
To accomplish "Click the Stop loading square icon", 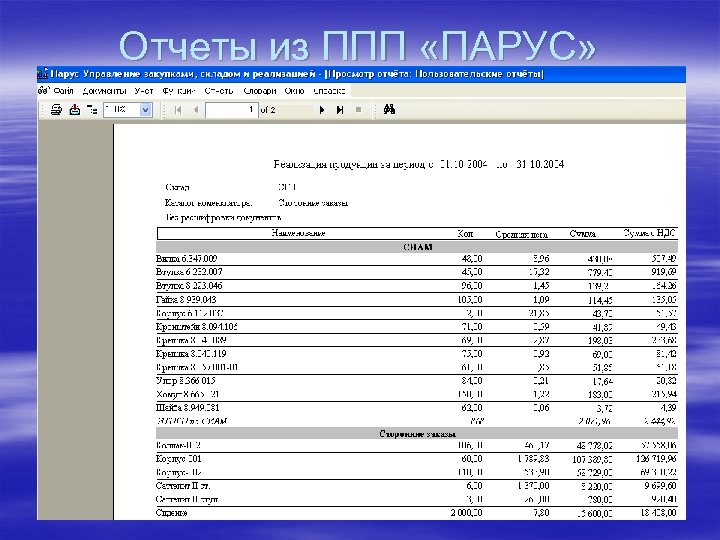I will coord(359,110).
